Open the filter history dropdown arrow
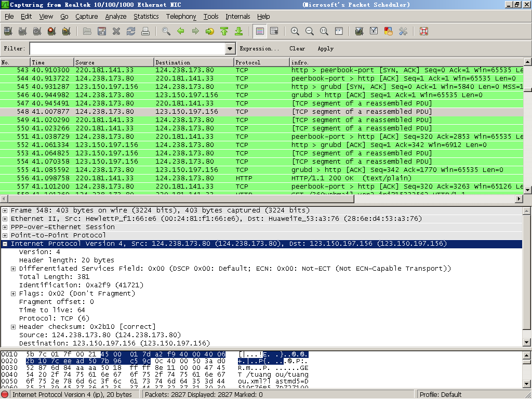The height and width of the screenshot is (399, 532). point(230,48)
